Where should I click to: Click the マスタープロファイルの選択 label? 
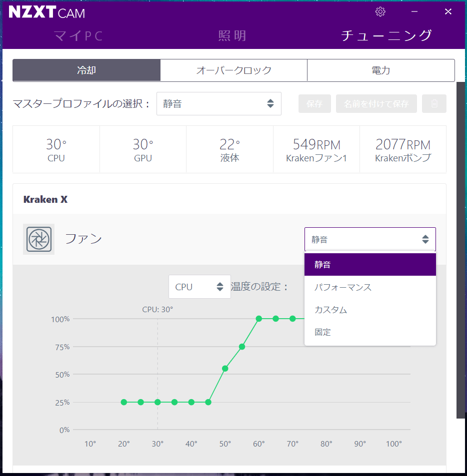tap(81, 104)
